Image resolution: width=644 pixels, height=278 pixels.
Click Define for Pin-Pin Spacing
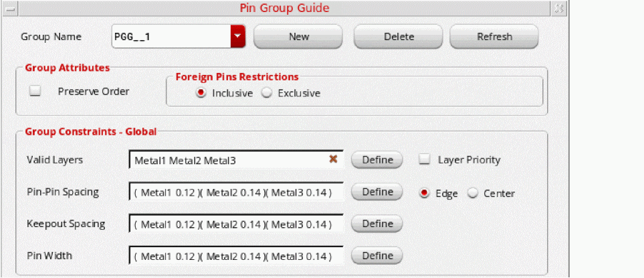[377, 192]
